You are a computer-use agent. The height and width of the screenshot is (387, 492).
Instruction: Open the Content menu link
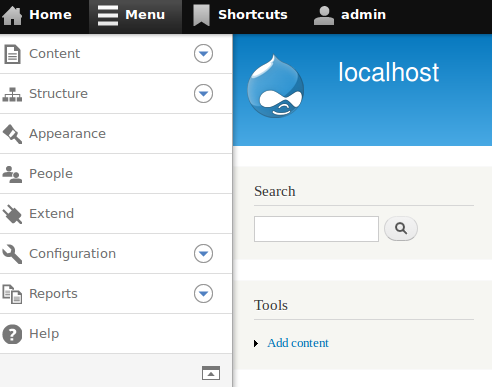(x=54, y=54)
